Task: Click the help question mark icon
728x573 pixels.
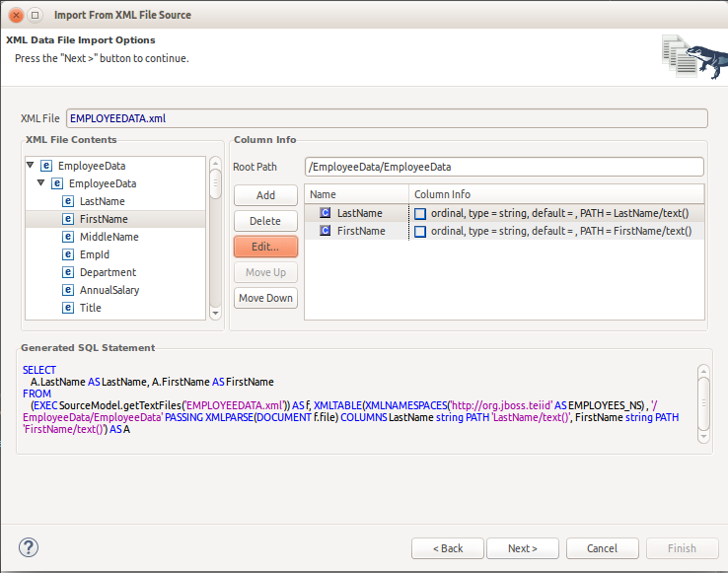Action: (29, 547)
